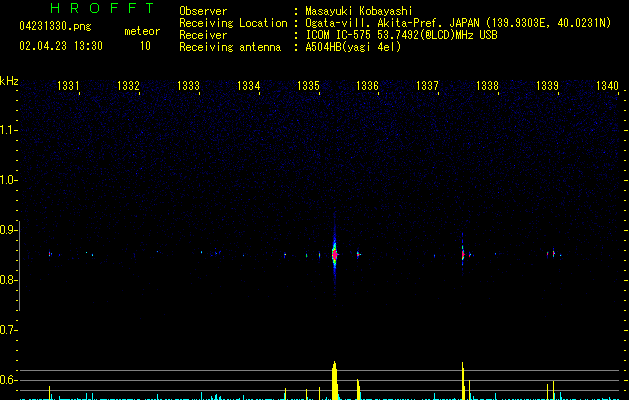This screenshot has height=400, width=629.
Task: Click the 1.0 frequency axis label
Action: click(8, 180)
